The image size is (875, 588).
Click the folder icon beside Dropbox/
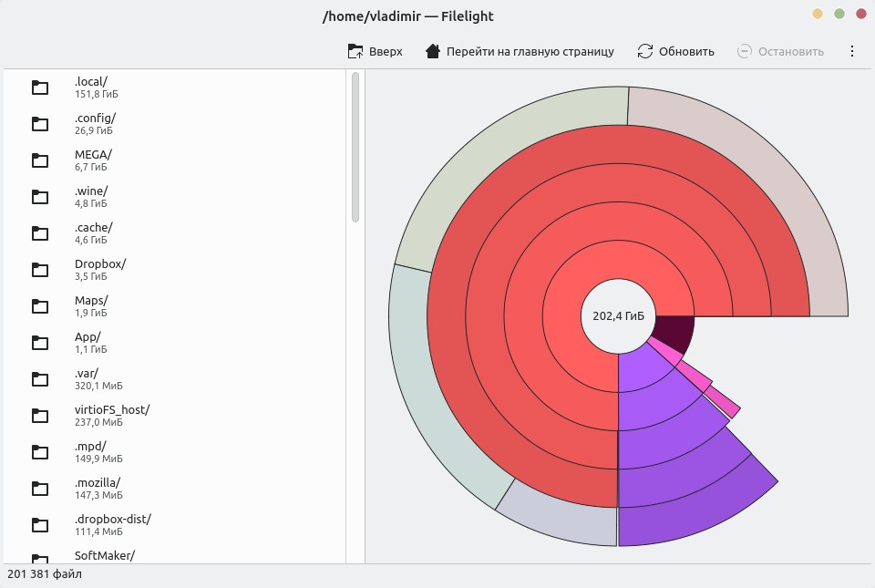(39, 270)
